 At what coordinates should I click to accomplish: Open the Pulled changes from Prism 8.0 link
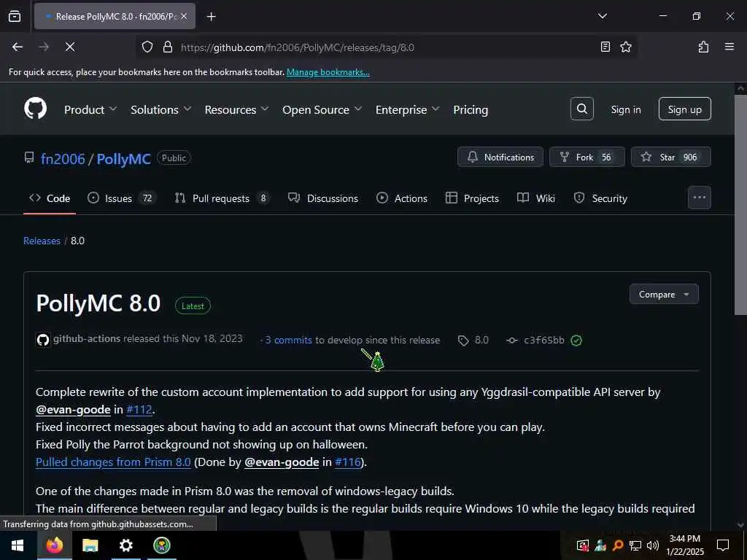point(113,462)
